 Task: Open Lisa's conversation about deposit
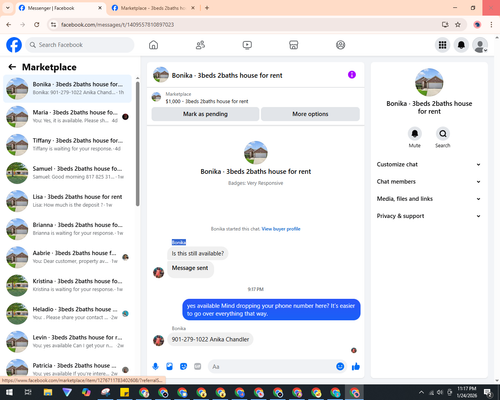click(67, 201)
